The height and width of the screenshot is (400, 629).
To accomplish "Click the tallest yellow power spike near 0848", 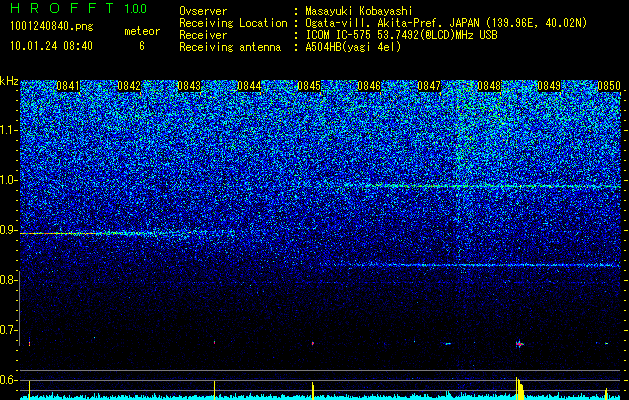I will tap(517, 388).
